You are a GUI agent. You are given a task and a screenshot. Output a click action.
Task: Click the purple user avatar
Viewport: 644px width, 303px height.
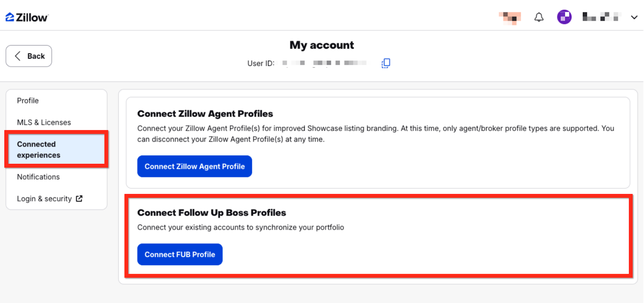click(x=564, y=17)
